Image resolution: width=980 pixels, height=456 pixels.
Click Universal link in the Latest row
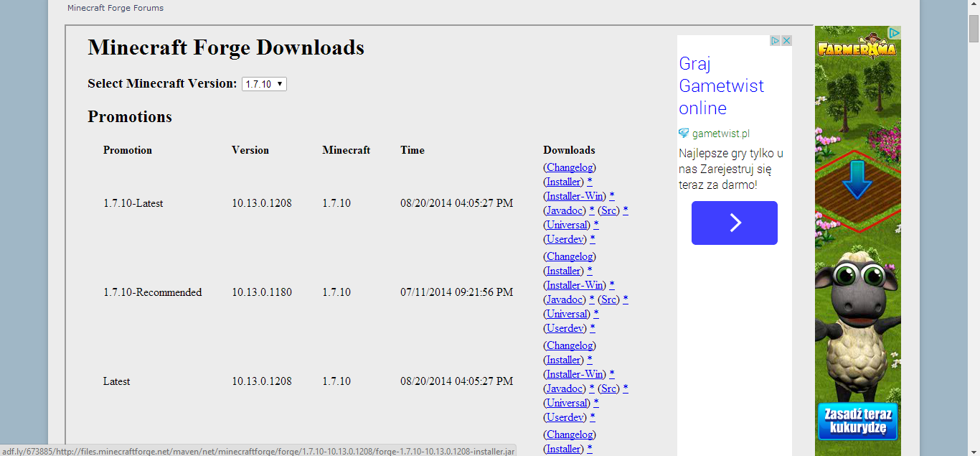[x=567, y=403]
